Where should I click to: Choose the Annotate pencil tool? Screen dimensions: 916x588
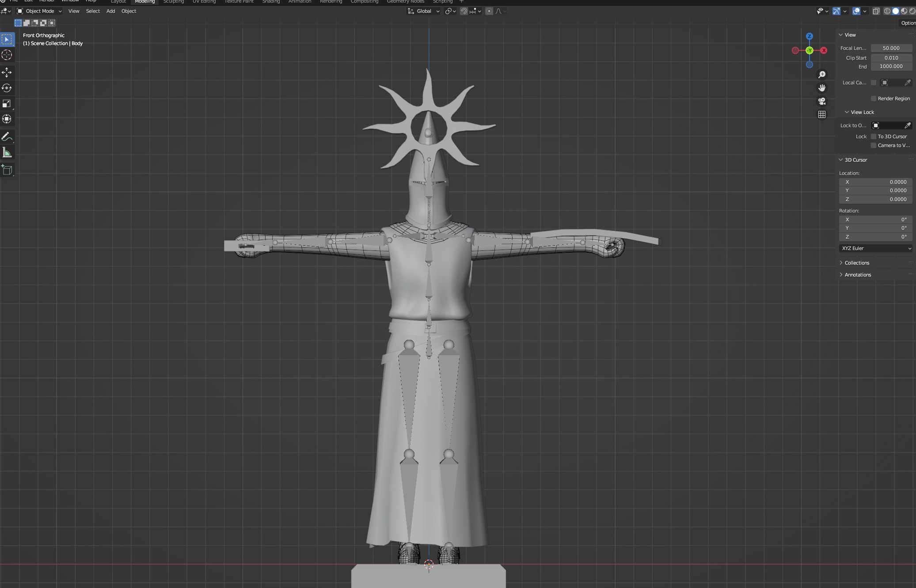pos(7,137)
